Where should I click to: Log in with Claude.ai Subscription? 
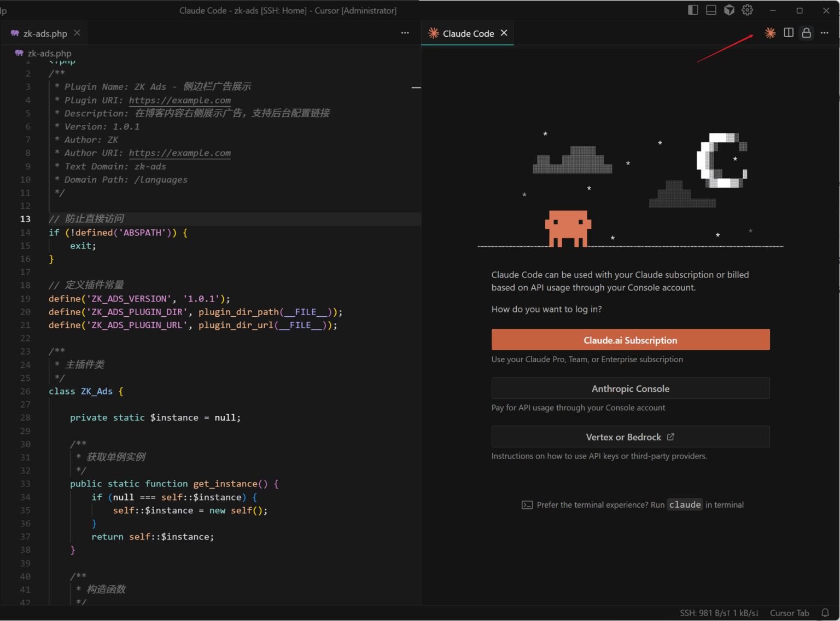coord(630,340)
